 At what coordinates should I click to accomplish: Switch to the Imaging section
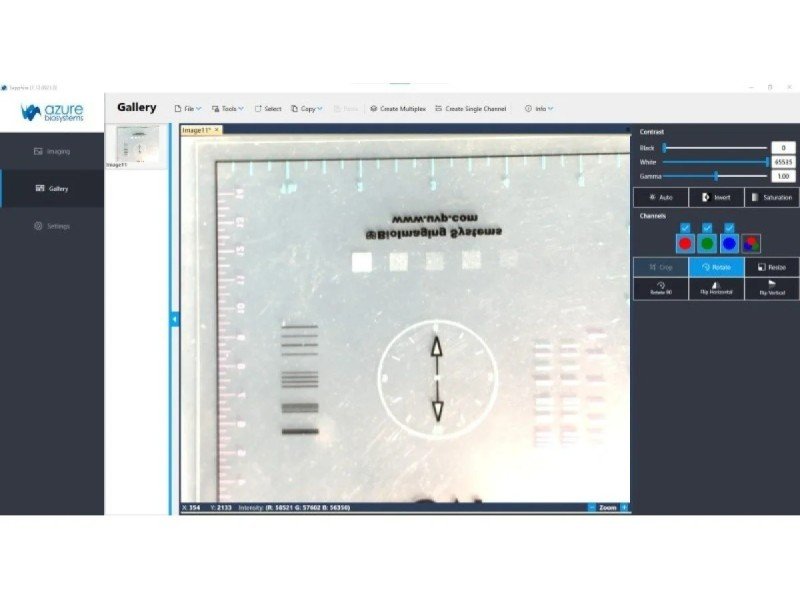coord(51,150)
